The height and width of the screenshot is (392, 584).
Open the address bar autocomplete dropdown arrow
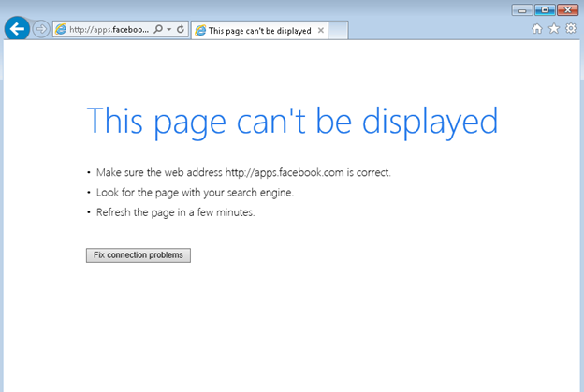(x=169, y=29)
